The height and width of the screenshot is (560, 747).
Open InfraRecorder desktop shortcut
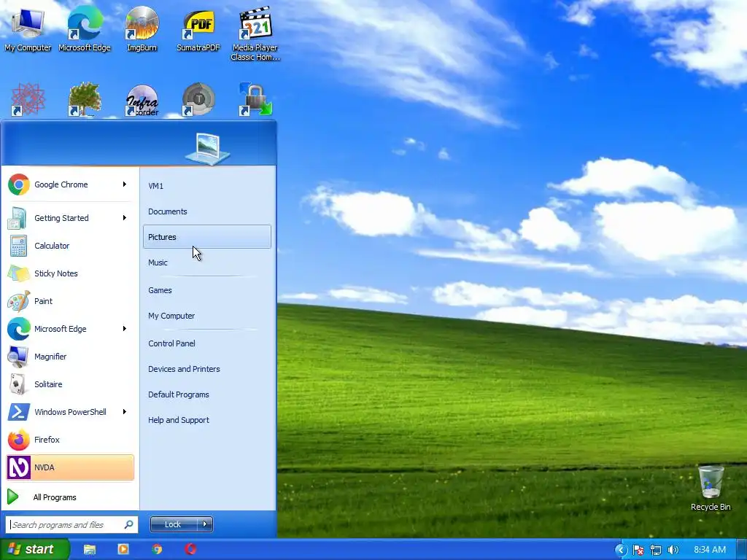142,100
